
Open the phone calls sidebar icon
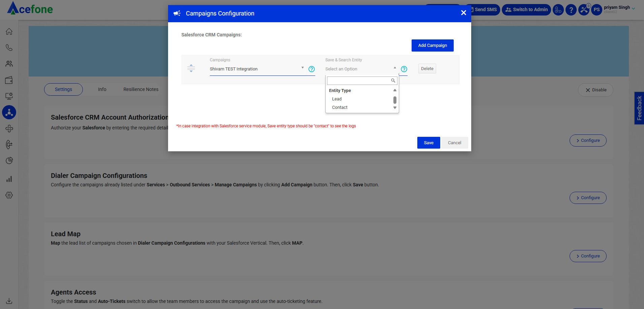[9, 48]
